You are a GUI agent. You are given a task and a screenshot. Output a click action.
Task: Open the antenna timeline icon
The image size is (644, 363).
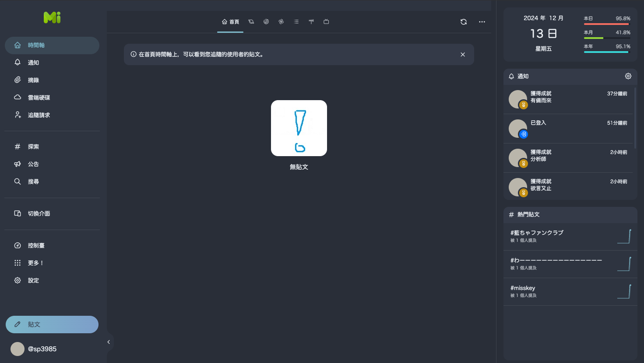pyautogui.click(x=311, y=21)
